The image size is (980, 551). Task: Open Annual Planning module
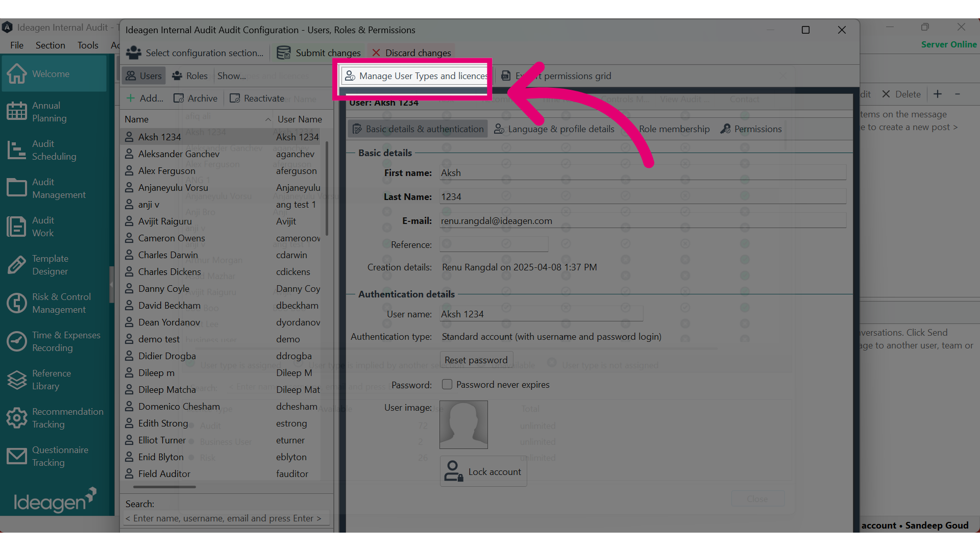pos(54,112)
